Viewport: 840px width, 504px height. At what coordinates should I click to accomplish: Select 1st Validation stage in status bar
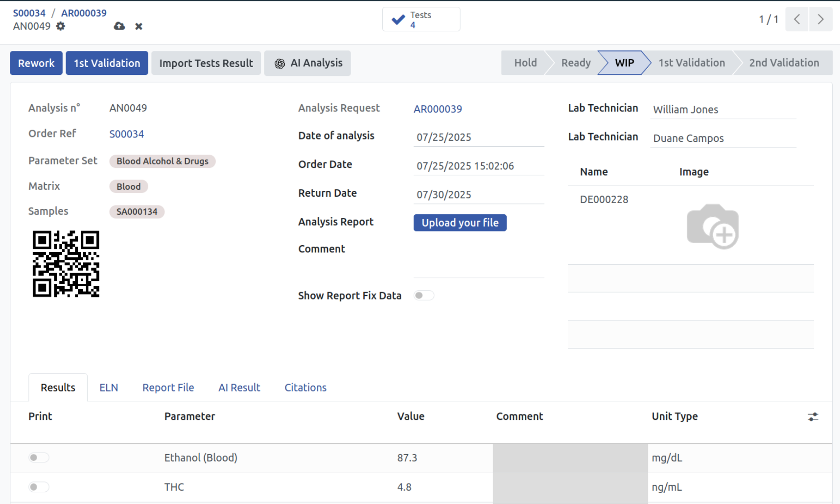pos(691,63)
